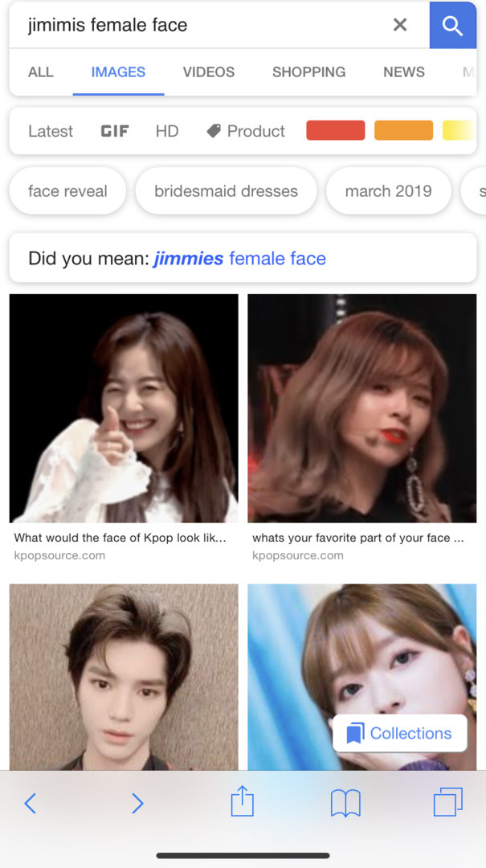The height and width of the screenshot is (868, 486).
Task: Open 'whats your favorite part of your face' title
Action: tap(358, 538)
